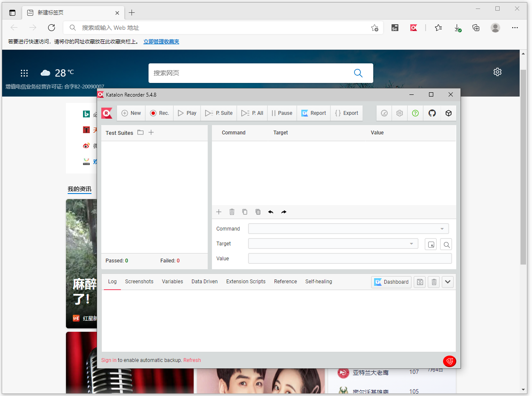Click the 28 °C weather widget
Image resolution: width=532 pixels, height=396 pixels.
[57, 73]
